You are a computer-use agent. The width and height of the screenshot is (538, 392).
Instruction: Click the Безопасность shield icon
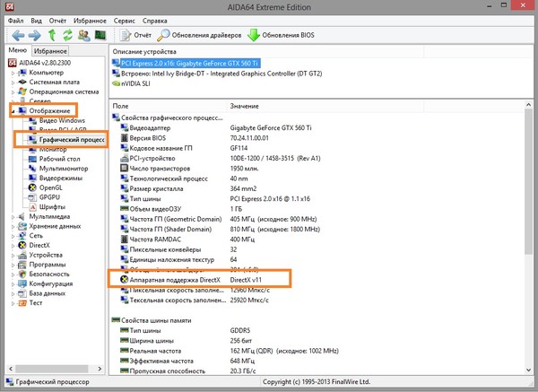point(22,274)
